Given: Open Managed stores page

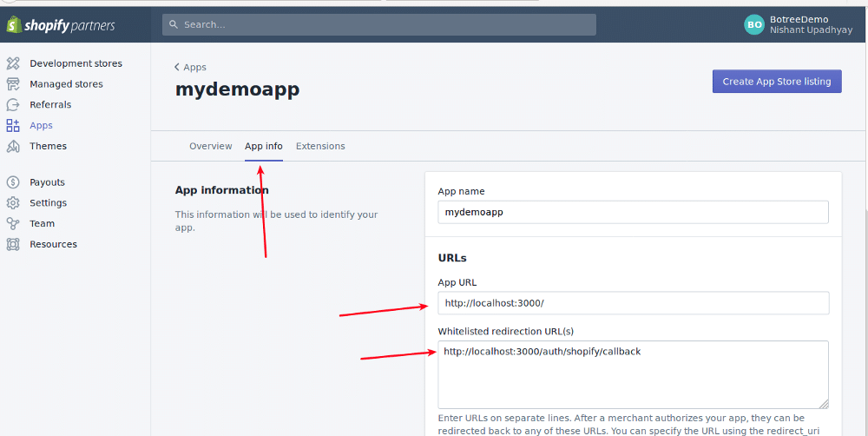Looking at the screenshot, I should [x=67, y=84].
